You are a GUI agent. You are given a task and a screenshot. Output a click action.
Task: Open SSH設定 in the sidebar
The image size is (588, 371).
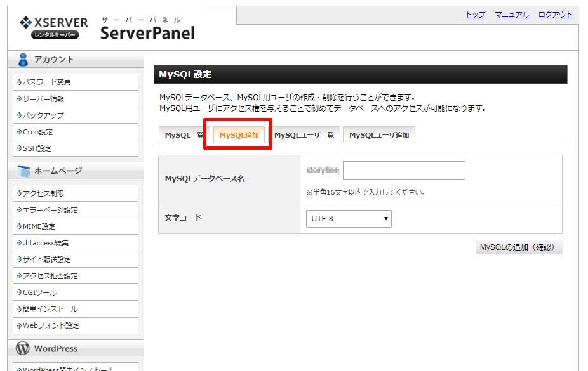(x=37, y=148)
